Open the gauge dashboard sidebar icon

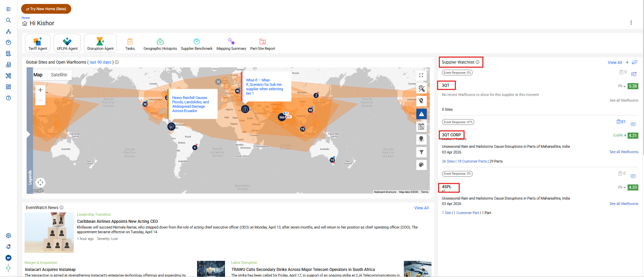pyautogui.click(x=8, y=42)
